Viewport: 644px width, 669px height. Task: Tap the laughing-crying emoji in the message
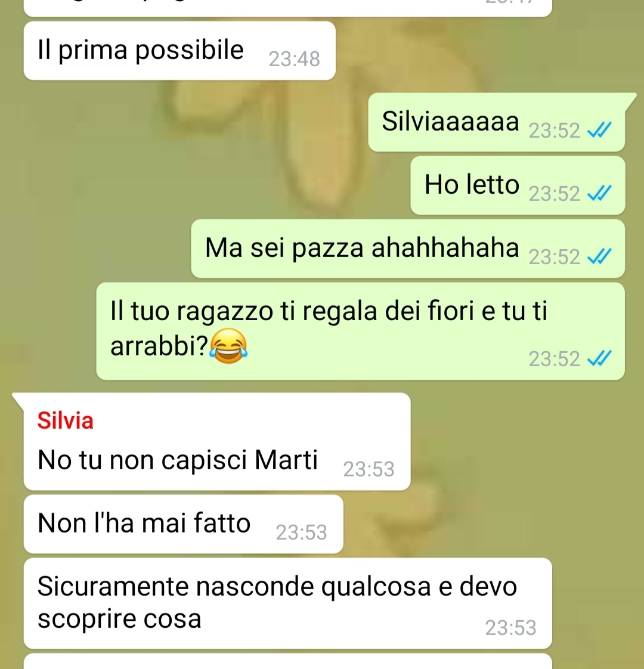[x=228, y=346]
